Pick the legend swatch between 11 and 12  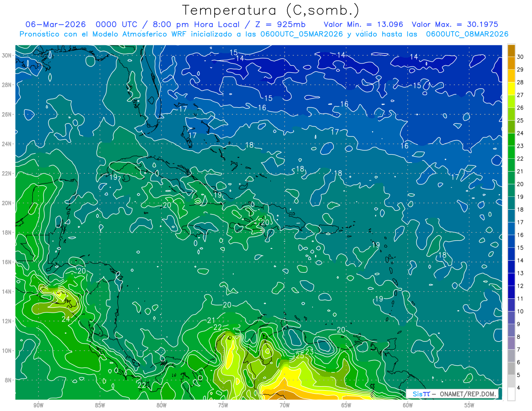click(x=512, y=293)
